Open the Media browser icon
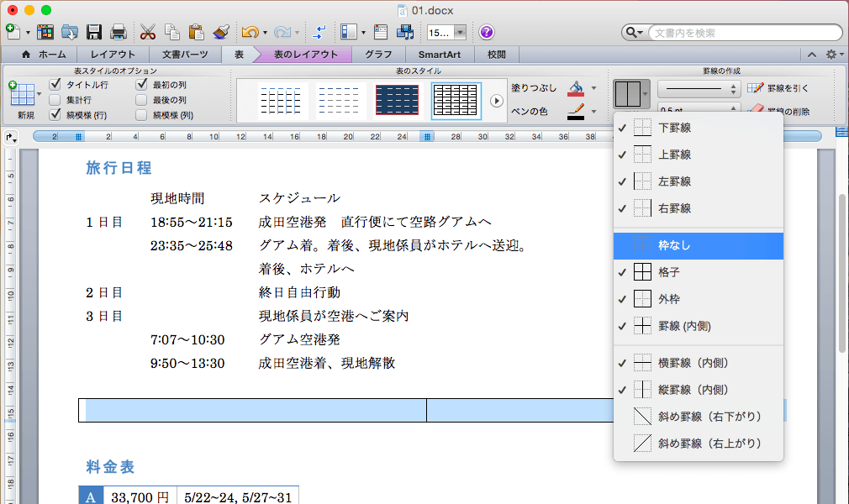Screen dimensions: 849x504 (x=405, y=33)
